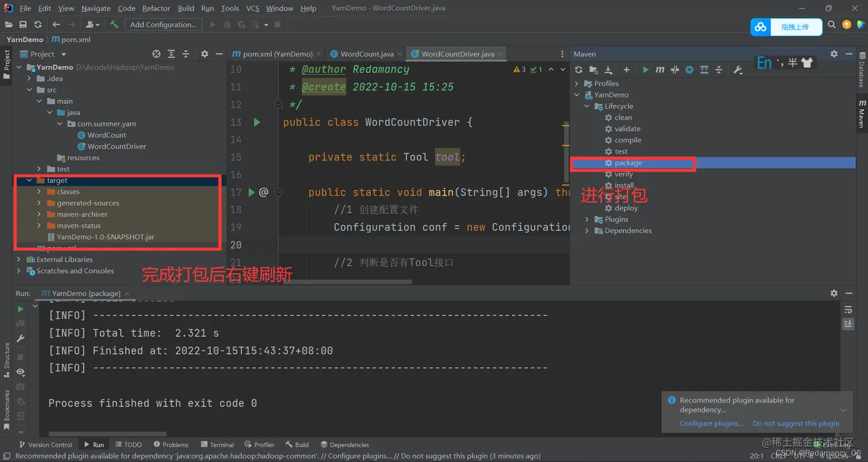Expand the Dependencies node in Maven
The image size is (868, 462).
587,230
